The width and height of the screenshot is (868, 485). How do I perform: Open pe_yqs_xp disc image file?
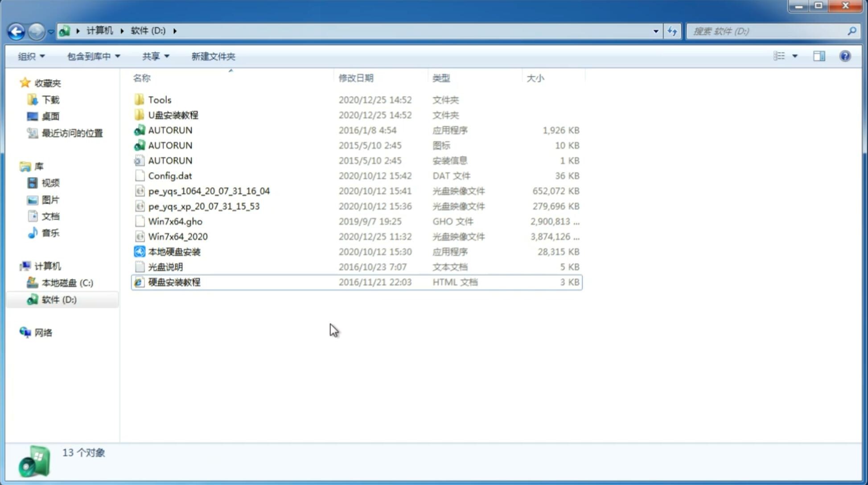pyautogui.click(x=204, y=206)
